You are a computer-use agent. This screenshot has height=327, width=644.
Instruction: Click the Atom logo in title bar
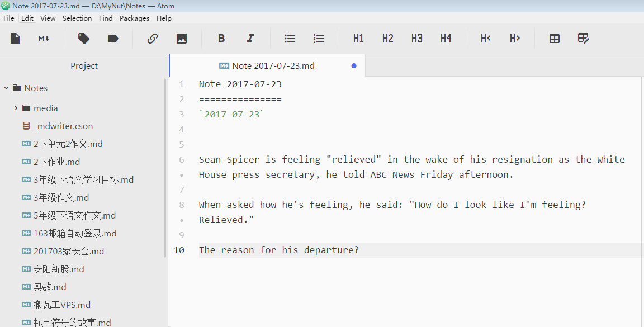6,6
